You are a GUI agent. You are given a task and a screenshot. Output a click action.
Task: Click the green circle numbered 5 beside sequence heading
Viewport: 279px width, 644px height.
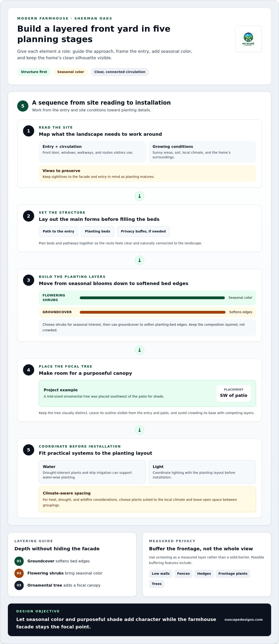pyautogui.click(x=23, y=106)
